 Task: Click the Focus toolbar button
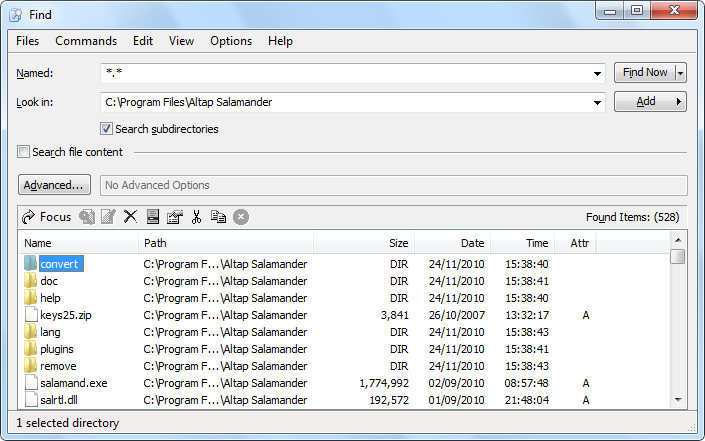coord(47,217)
